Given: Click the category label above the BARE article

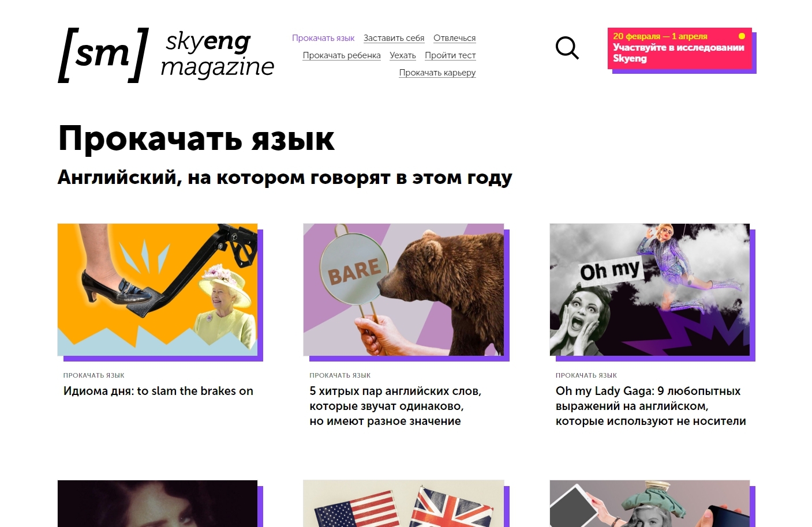Looking at the screenshot, I should point(340,375).
